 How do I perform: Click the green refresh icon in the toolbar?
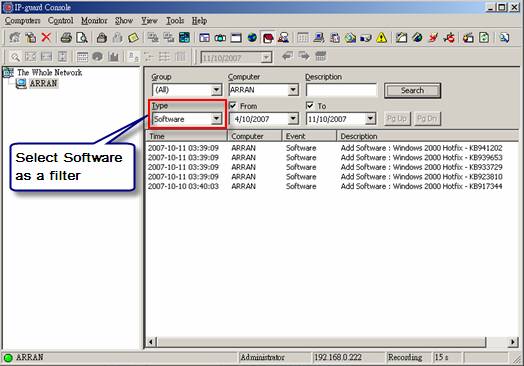[x=484, y=38]
